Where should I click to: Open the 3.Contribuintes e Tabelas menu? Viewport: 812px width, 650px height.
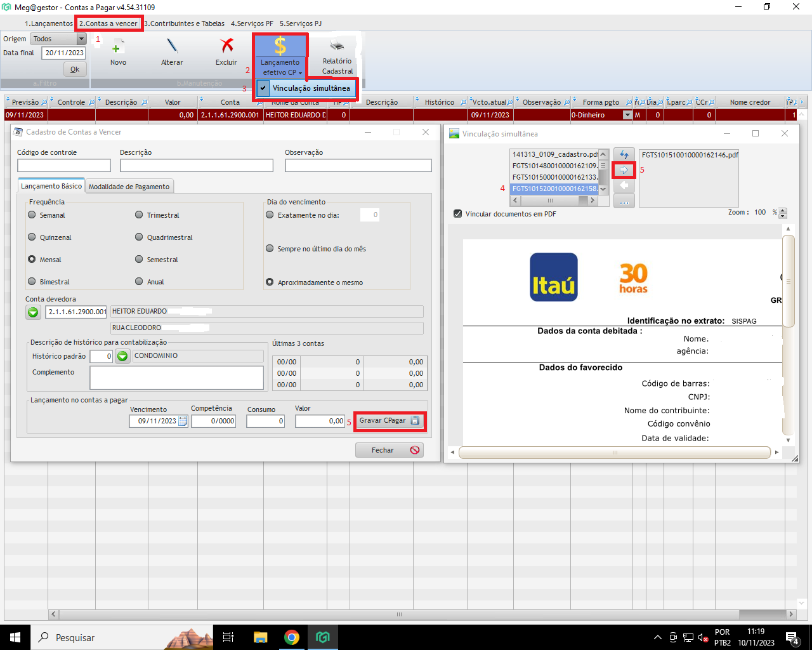[185, 23]
